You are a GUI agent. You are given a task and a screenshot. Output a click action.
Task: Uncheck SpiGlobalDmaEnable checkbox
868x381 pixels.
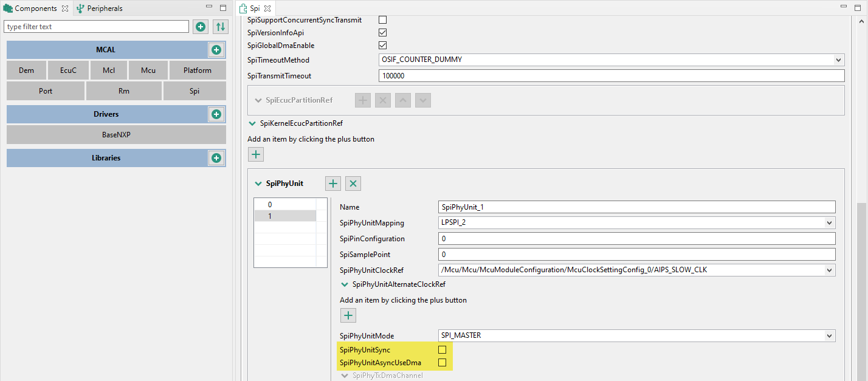point(383,46)
